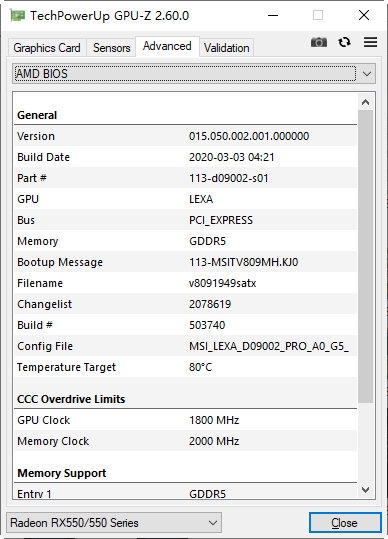
Task: Click the vertical scrollbar thumb
Action: pos(366,256)
